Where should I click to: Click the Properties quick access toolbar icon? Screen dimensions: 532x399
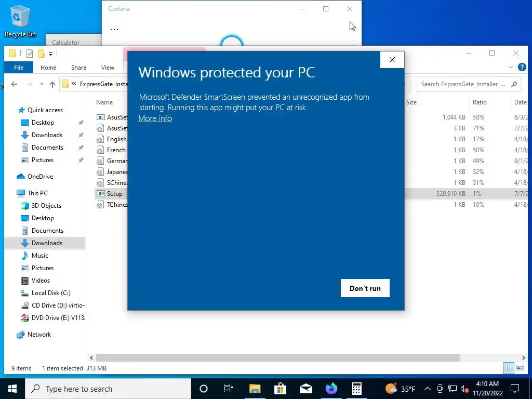pyautogui.click(x=30, y=54)
